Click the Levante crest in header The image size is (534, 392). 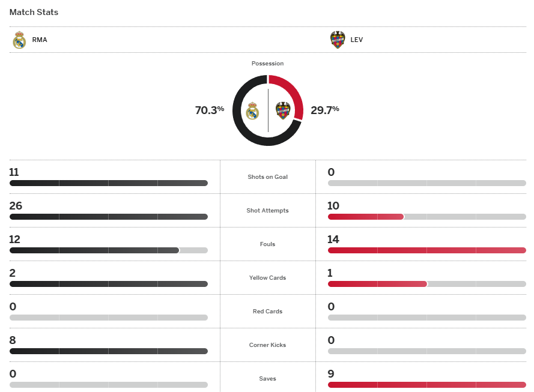point(338,40)
